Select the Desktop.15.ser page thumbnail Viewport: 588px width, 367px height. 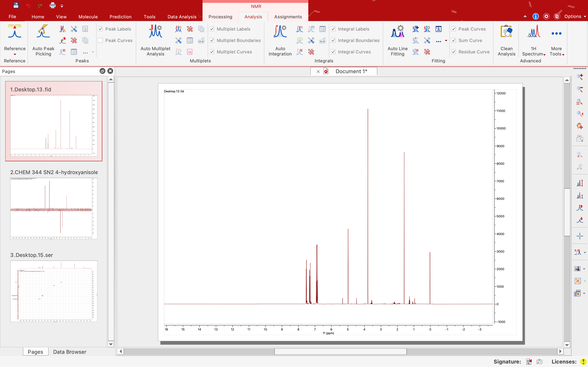(54, 291)
